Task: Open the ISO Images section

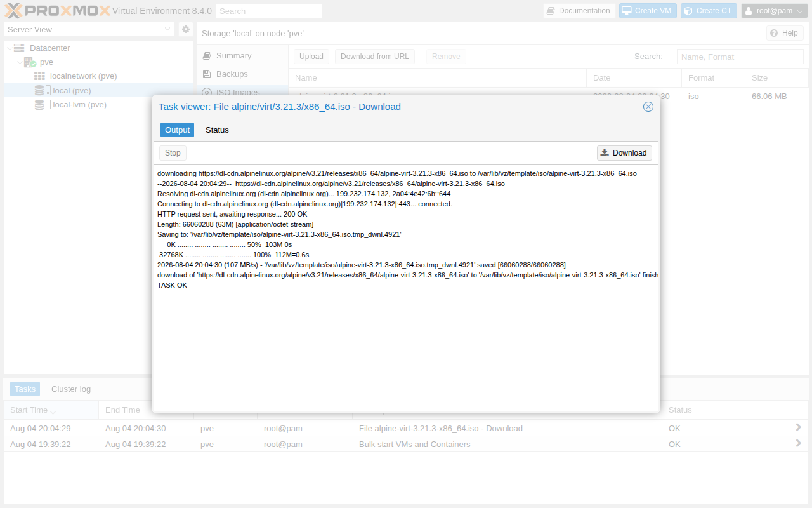Action: click(x=238, y=93)
